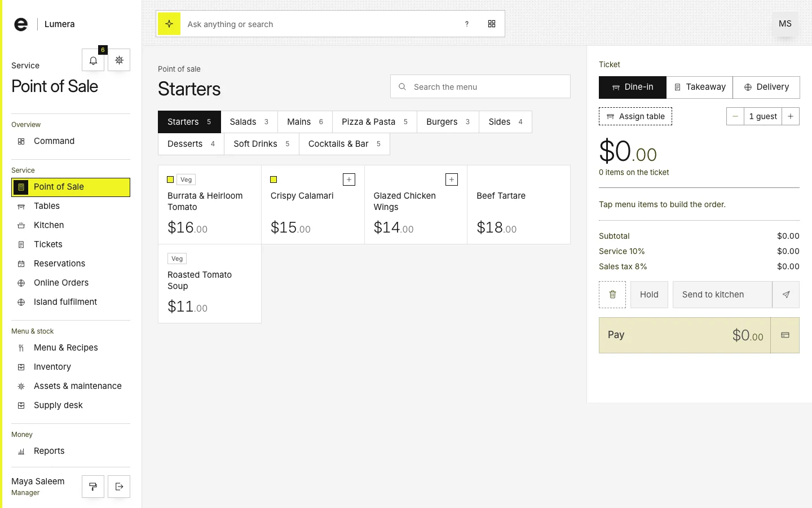Click the Maya Saleem user name
The width and height of the screenshot is (812, 508).
(38, 481)
